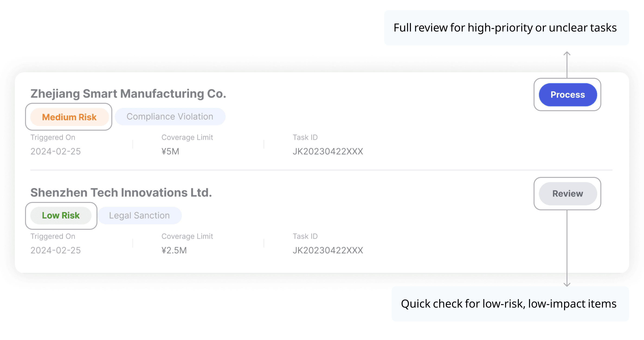The height and width of the screenshot is (340, 644).
Task: Click the ¥5M coverage limit value
Action: pos(170,151)
